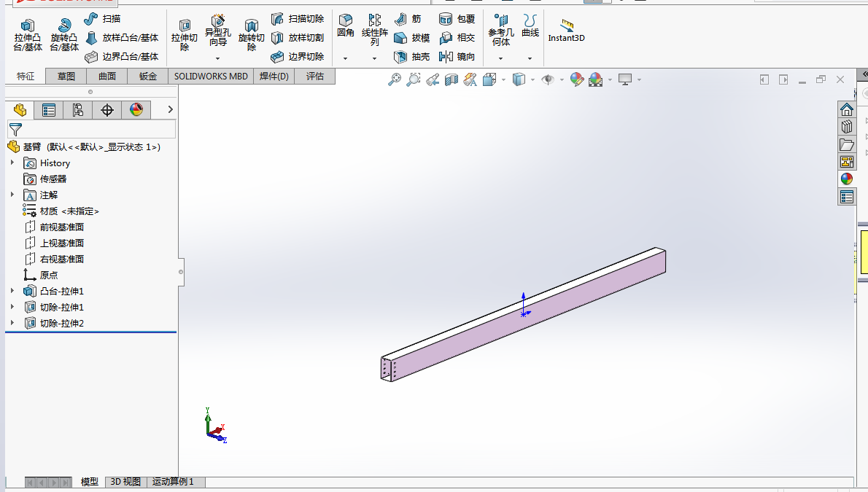
Task: Click the Lofted Cut (放样切割) tool
Action: [x=298, y=38]
